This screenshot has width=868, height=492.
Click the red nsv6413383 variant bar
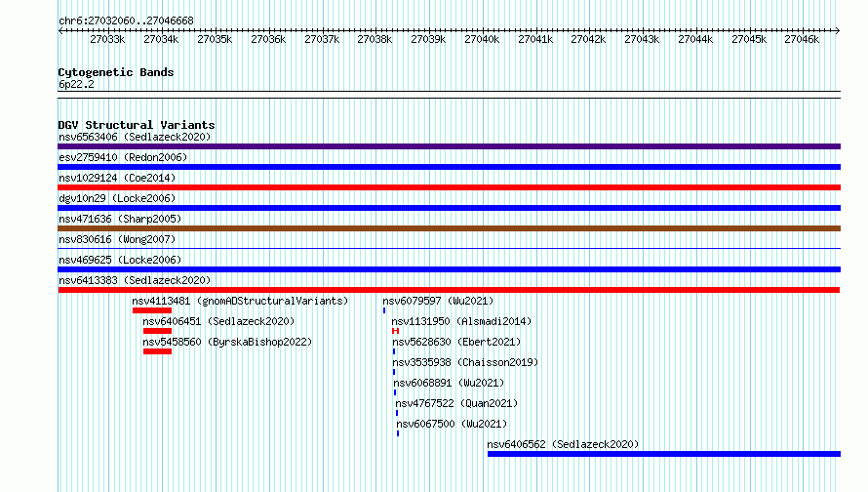pos(449,290)
